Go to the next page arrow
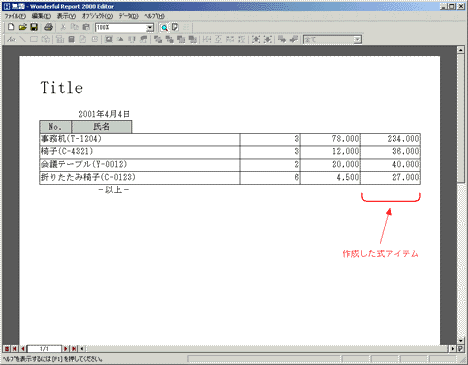 (66, 349)
